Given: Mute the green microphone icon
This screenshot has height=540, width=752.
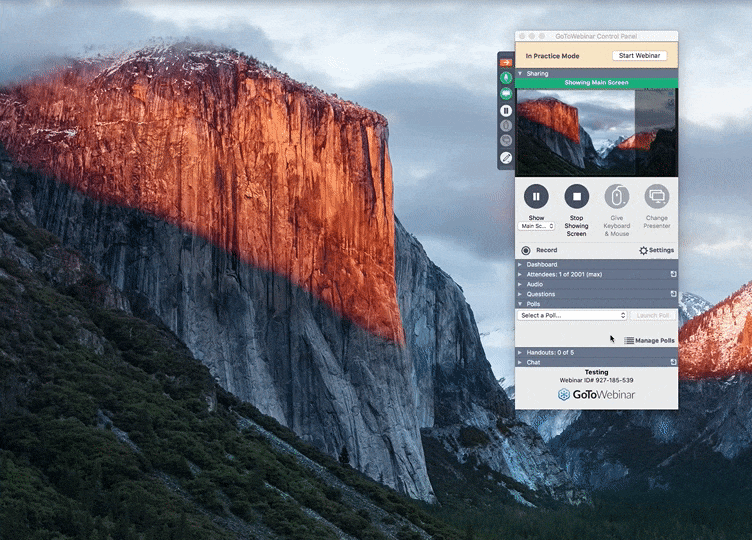Looking at the screenshot, I should coord(506,77).
